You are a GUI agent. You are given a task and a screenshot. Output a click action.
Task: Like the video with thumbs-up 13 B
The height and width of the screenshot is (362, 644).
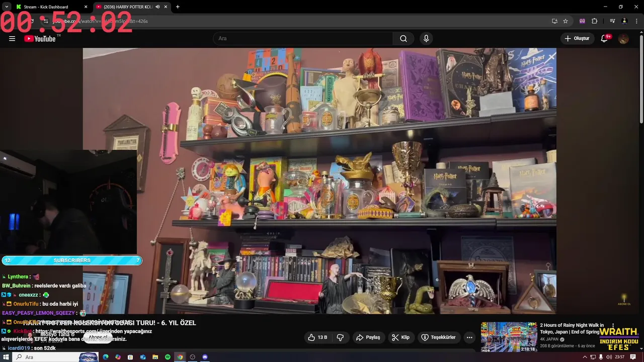tap(317, 337)
